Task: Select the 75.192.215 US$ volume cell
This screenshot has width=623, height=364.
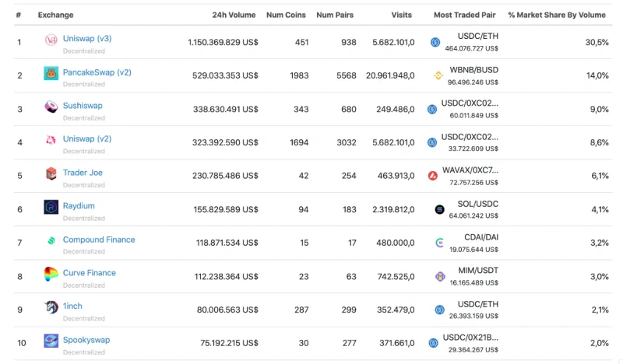Action: [229, 343]
